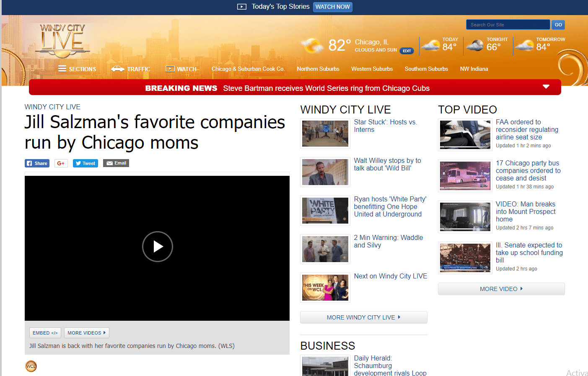Screen dimensions: 588x376
Task: Open the 2 Min Warning thumbnail
Action: click(325, 249)
